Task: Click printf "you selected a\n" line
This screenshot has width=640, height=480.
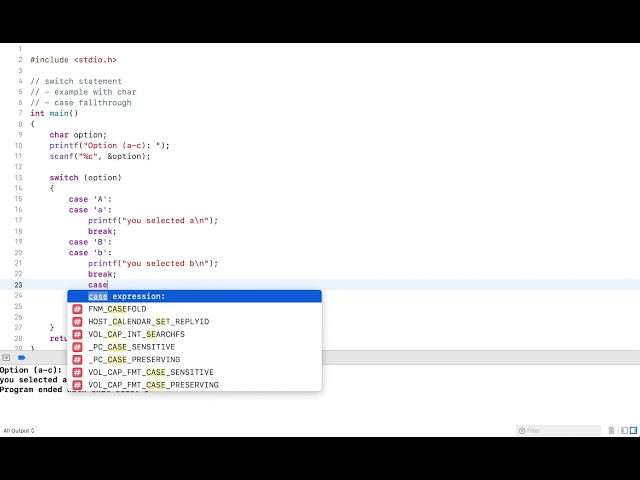Action: tap(153, 220)
